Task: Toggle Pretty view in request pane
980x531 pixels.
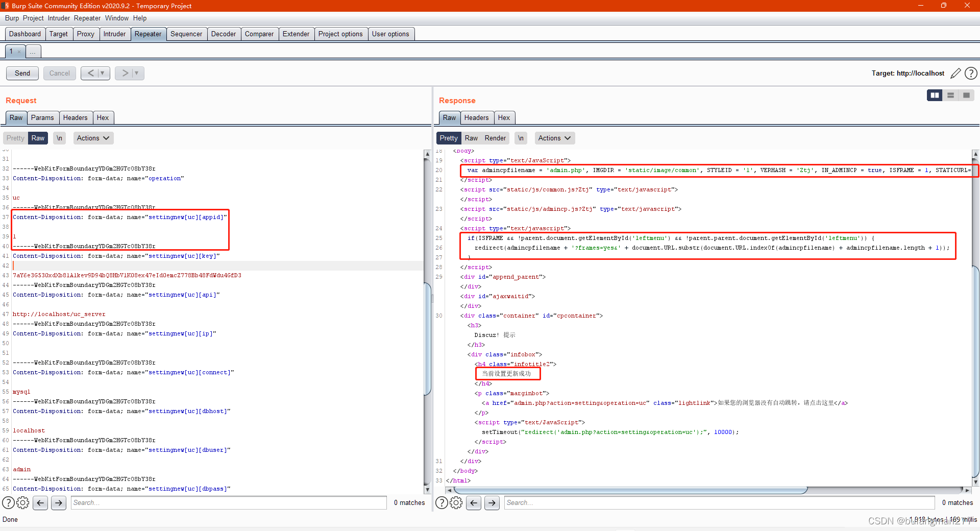Action: [x=15, y=138]
